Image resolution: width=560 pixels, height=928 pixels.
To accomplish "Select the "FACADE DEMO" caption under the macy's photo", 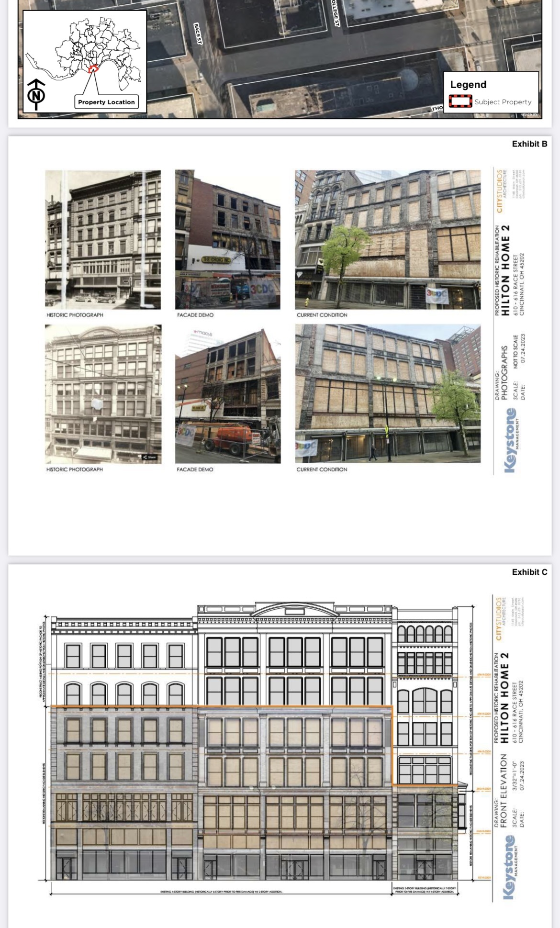I will pos(195,470).
